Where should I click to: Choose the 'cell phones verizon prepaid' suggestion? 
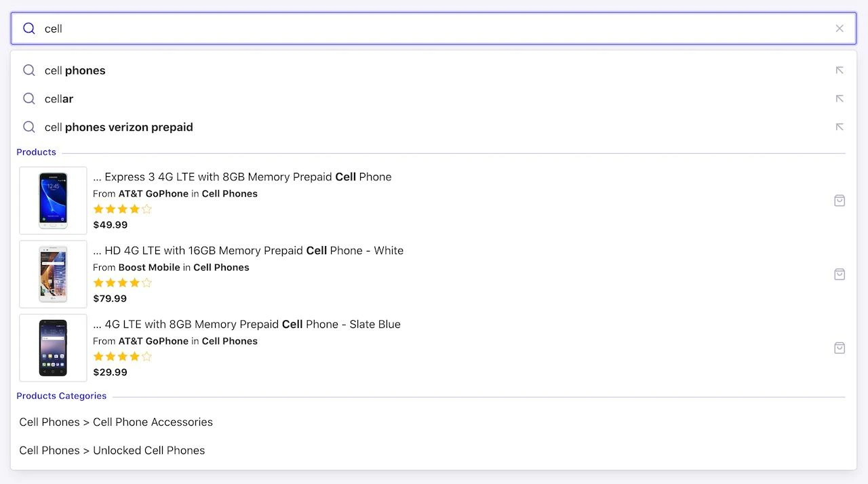pos(118,127)
